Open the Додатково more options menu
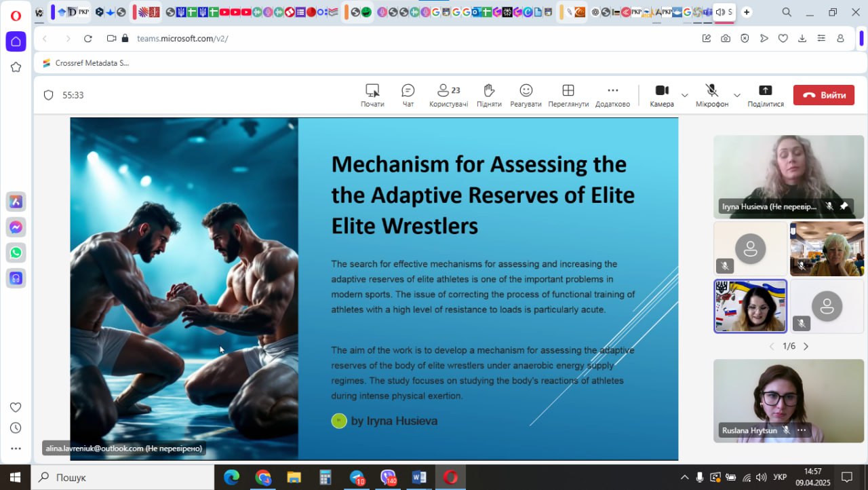 pos(612,95)
